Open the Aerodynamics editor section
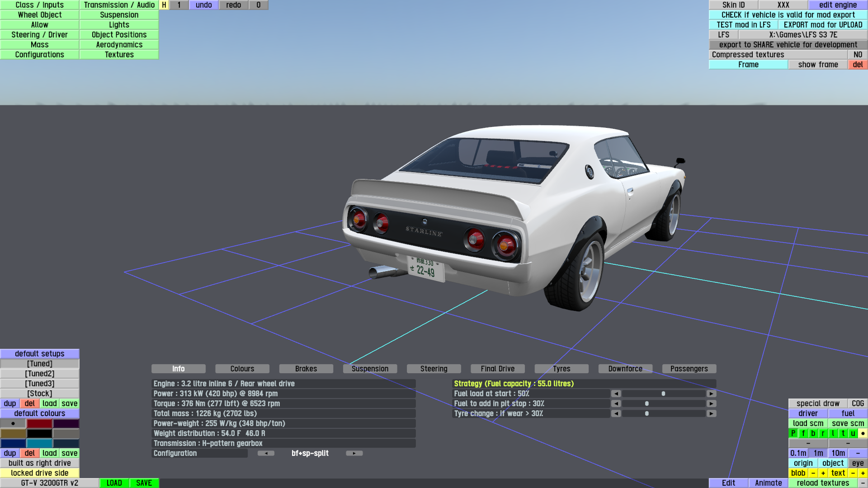Image resolution: width=868 pixels, height=488 pixels. coord(119,45)
